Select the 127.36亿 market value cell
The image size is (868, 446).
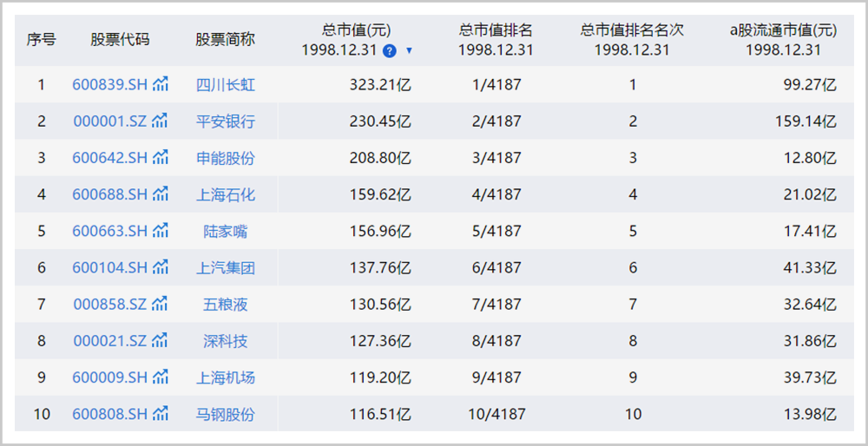380,340
